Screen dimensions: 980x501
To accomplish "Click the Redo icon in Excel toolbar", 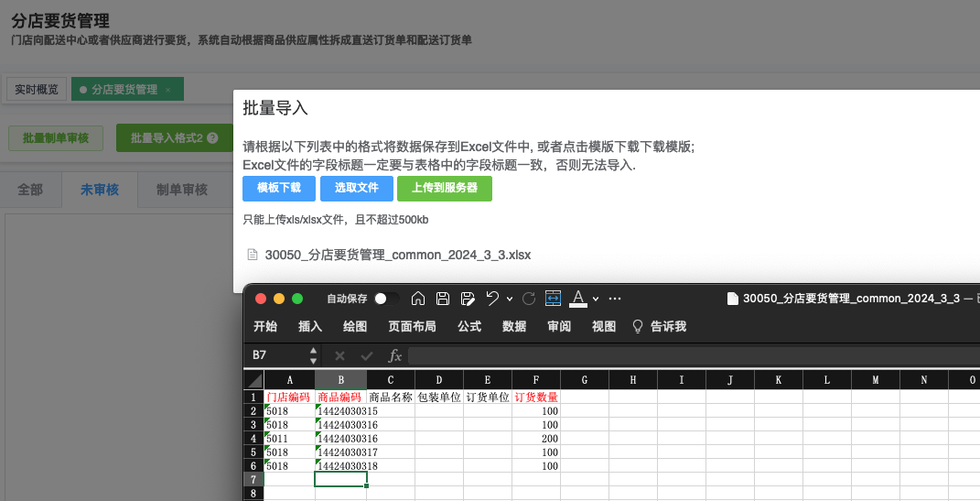I will tap(528, 299).
